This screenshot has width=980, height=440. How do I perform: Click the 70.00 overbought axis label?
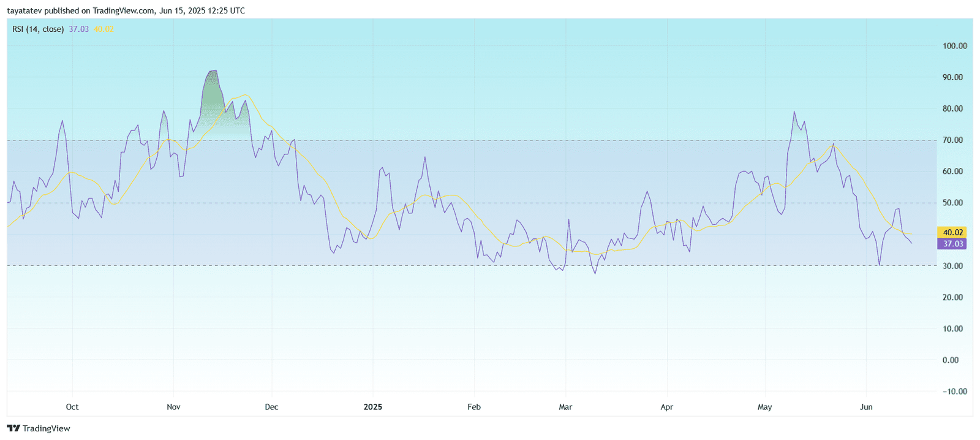[953, 140]
